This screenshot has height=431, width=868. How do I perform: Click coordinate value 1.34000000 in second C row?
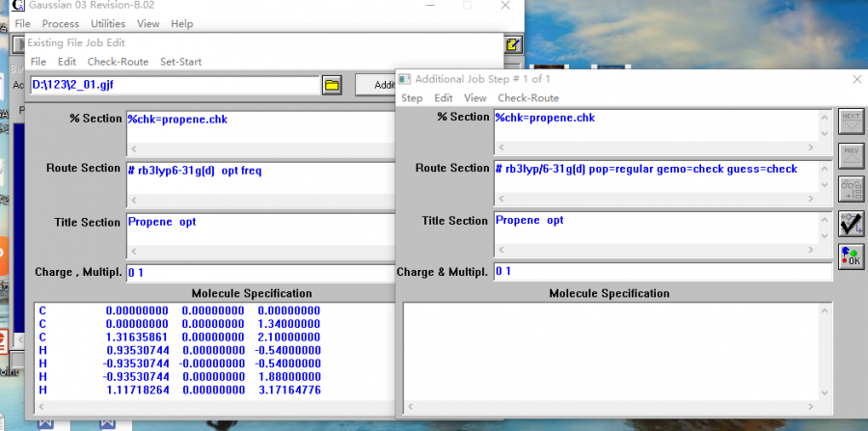288,324
